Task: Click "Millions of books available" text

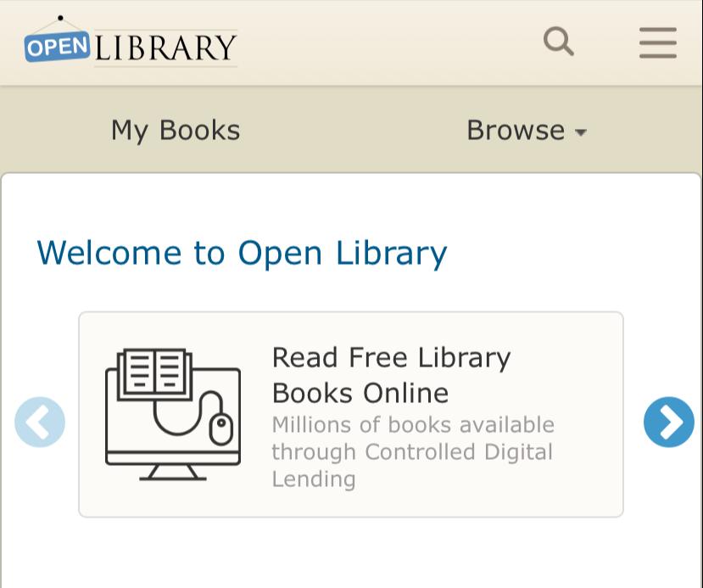Action: point(413,424)
